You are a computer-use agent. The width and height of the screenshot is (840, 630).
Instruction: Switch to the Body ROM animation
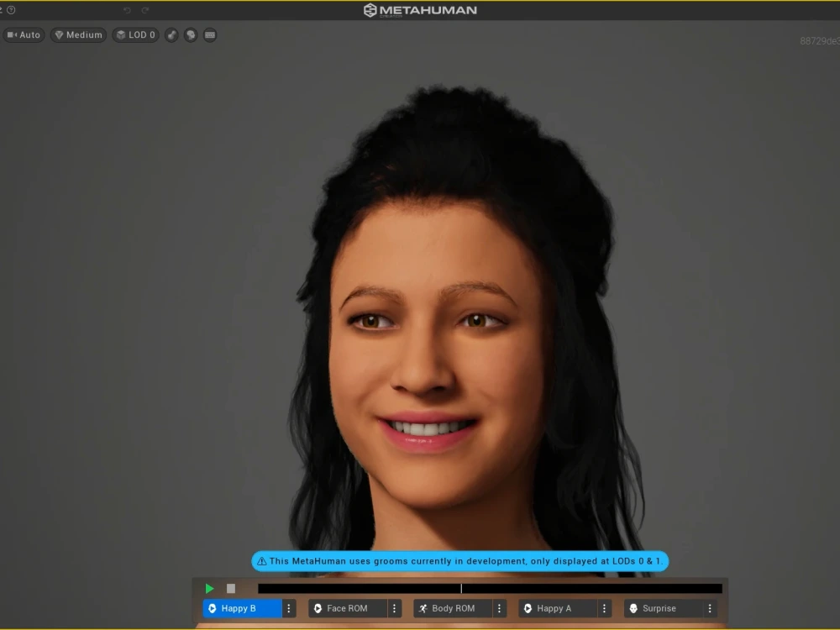(x=452, y=607)
